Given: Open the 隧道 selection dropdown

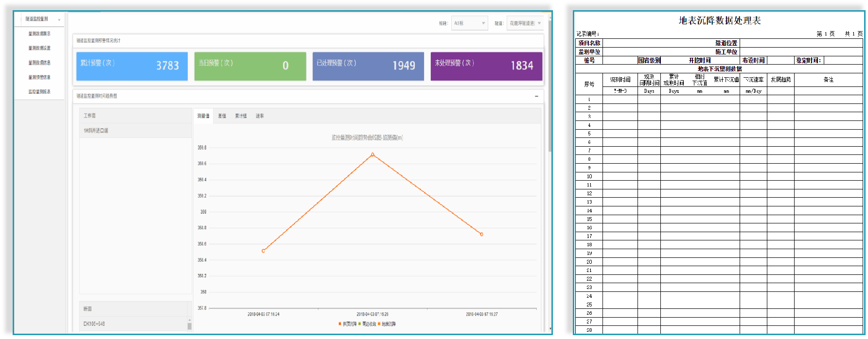Looking at the screenshot, I should coord(525,23).
